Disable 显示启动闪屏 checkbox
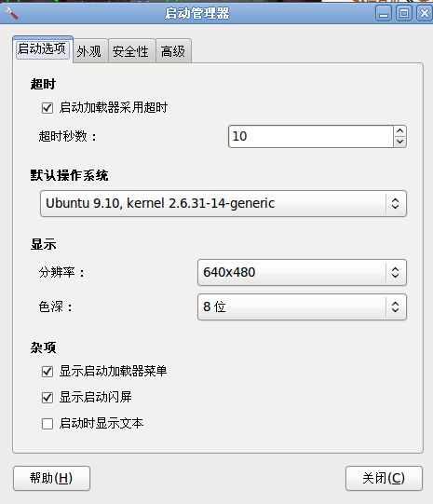This screenshot has width=433, height=504. tap(47, 398)
